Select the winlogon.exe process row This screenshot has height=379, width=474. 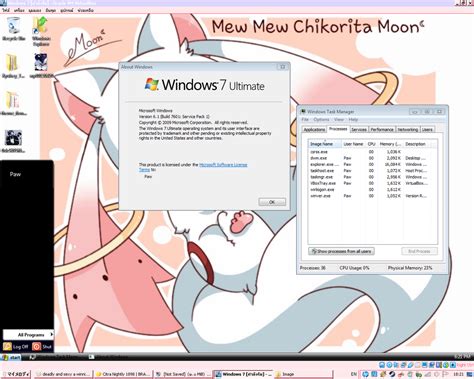[369, 190]
